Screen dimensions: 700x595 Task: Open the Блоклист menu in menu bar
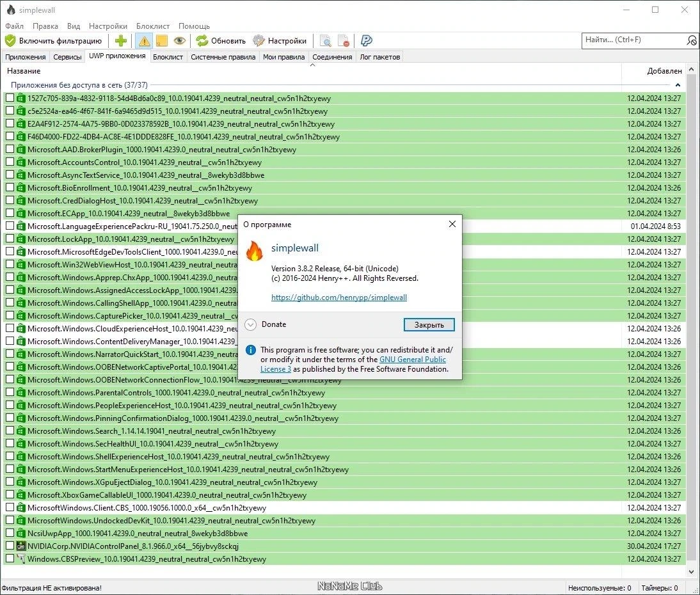(x=153, y=26)
